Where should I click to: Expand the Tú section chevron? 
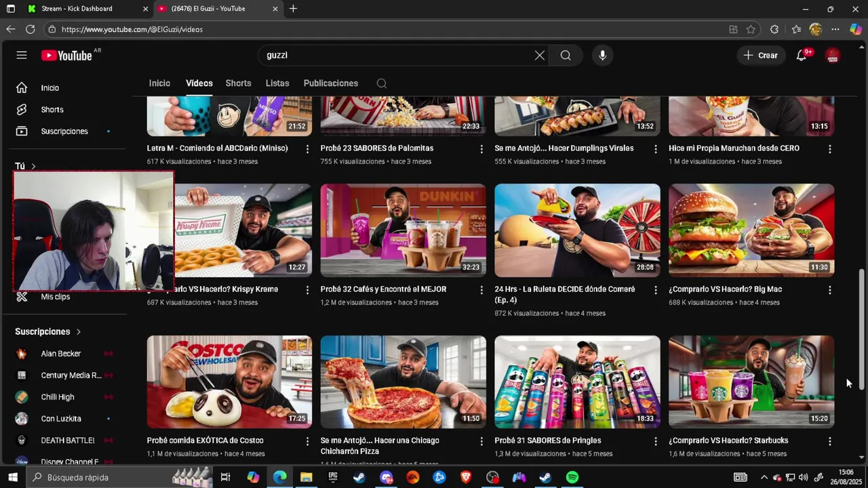pyautogui.click(x=33, y=166)
